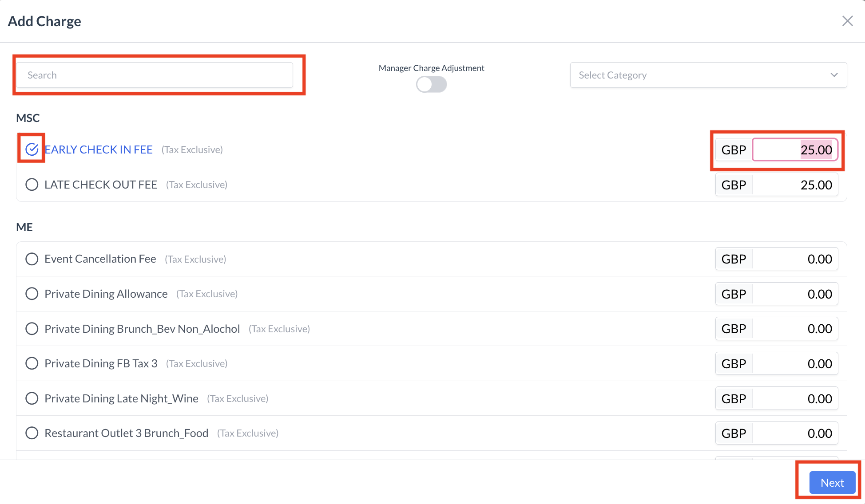Select Event Cancellation Fee radio button
Screen dimensions: 865x504
pos(32,259)
